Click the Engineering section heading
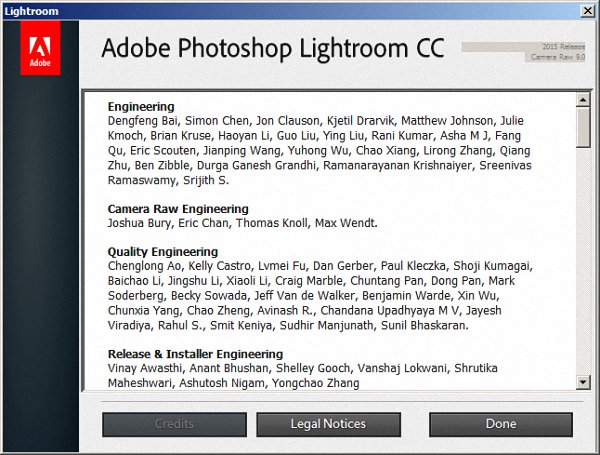Viewport: 600px width, 455px height. 141,106
